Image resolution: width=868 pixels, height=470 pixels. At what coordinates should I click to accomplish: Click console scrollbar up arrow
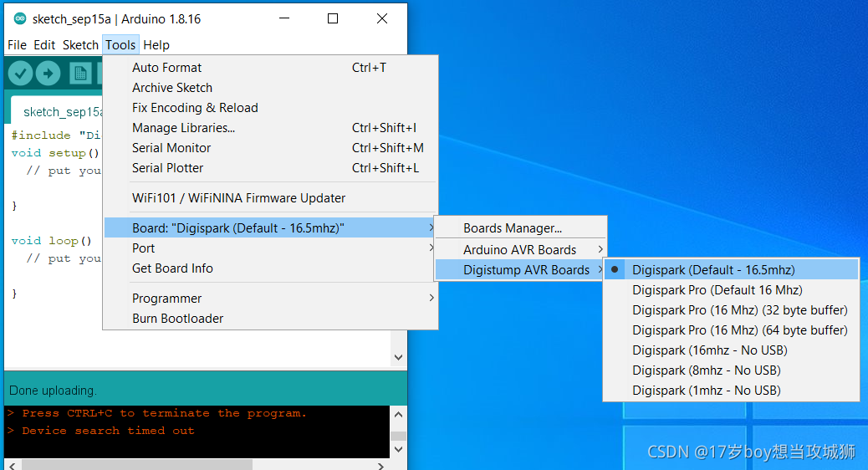tap(398, 414)
